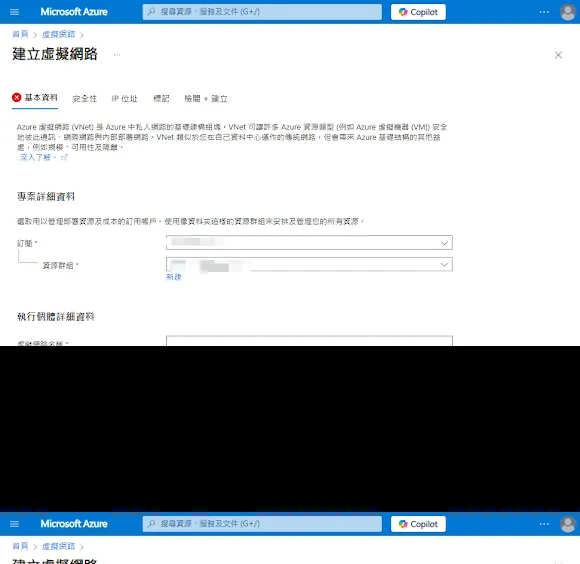580x564 pixels.
Task: Expand the 訂閱 subscription dropdown
Action: point(309,243)
